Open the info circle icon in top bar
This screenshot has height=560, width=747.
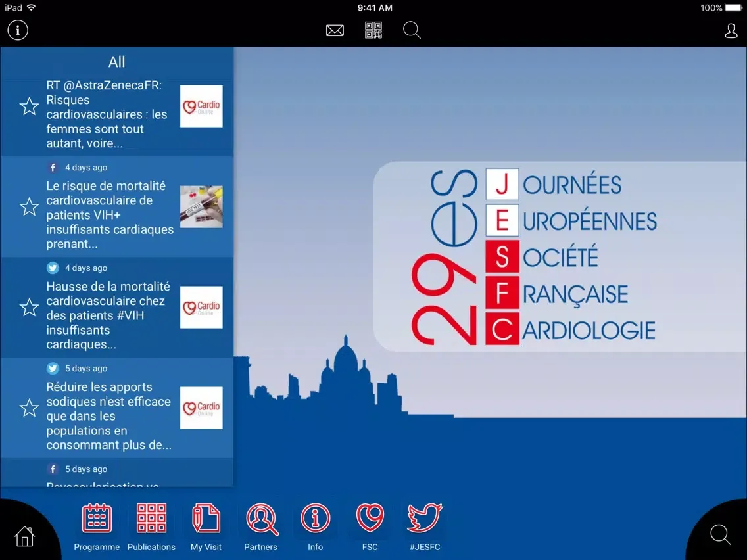pyautogui.click(x=18, y=30)
